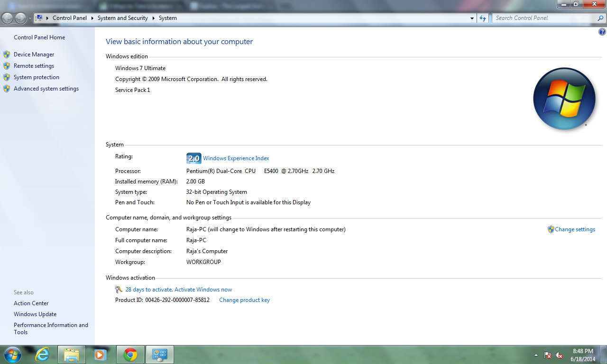Screen dimensions: 607x364
Task: Click Change settings for computer name
Action: pos(575,229)
